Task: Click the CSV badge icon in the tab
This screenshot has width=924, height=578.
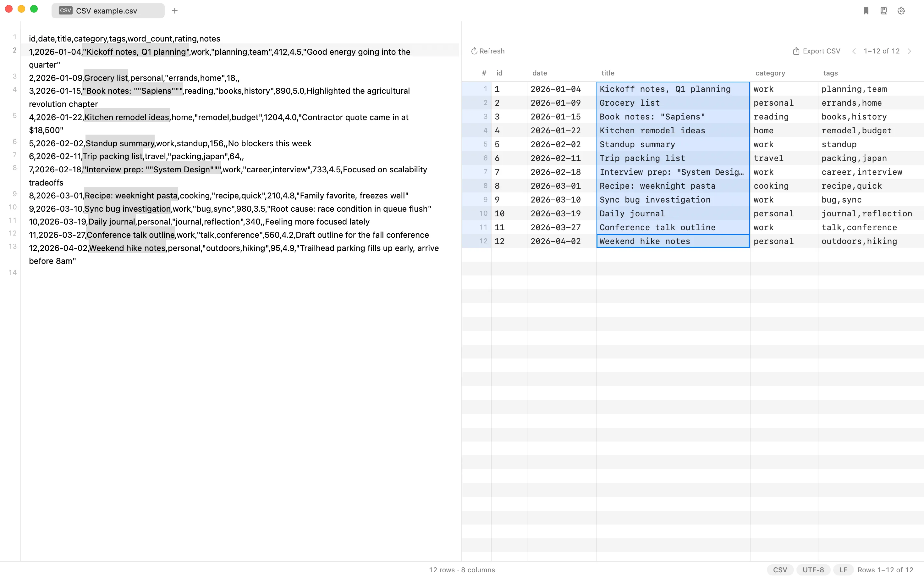Action: [66, 10]
